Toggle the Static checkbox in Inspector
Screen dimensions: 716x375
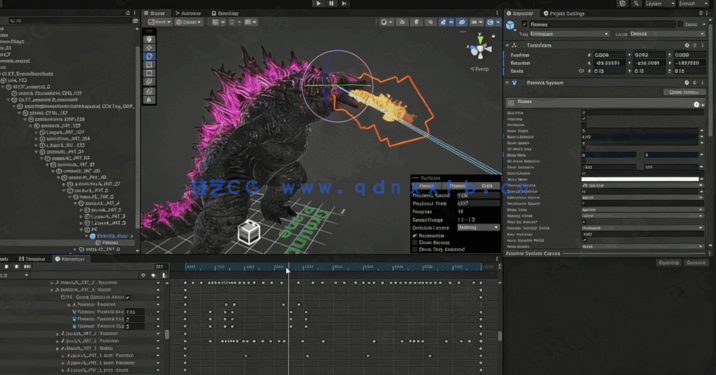coord(680,24)
